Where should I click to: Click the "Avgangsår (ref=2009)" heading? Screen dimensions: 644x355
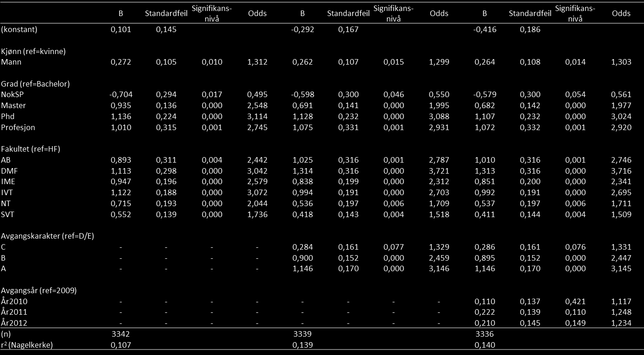(39, 291)
